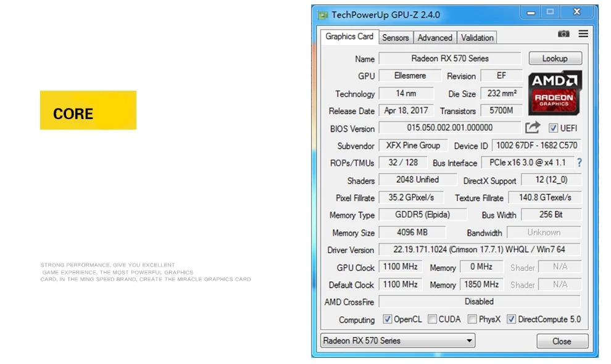Click the AMD Radeon Graphics logo
The width and height of the screenshot is (611, 364).
[x=555, y=93]
